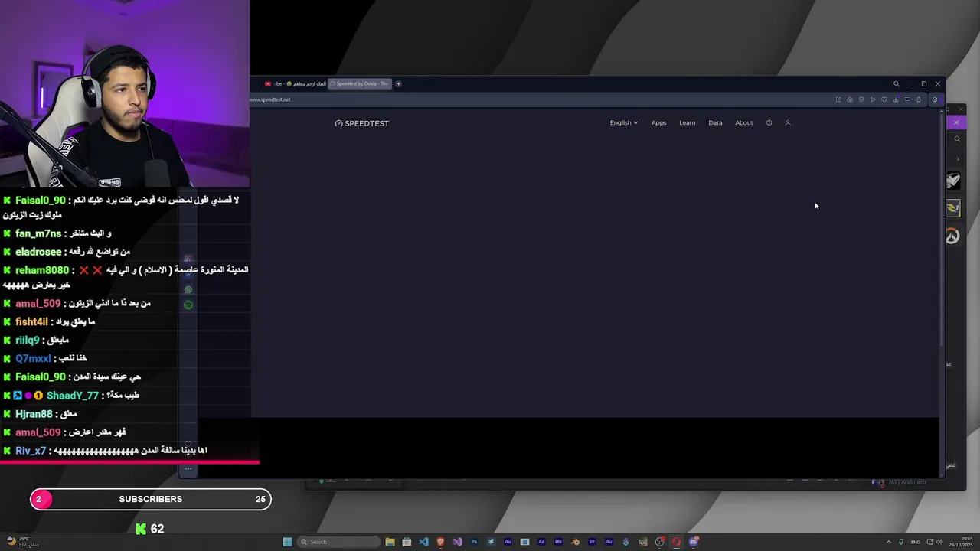Click chat username Faisal0_90 in top message
The width and height of the screenshot is (980, 551).
point(41,201)
